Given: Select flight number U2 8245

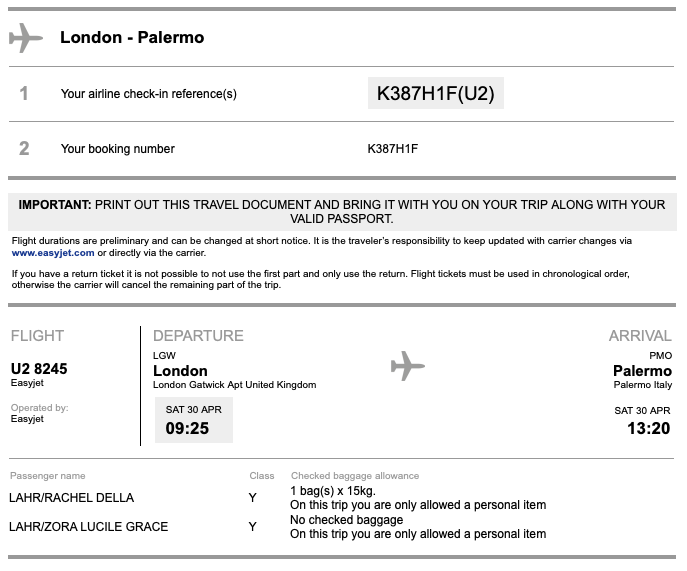Looking at the screenshot, I should pyautogui.click(x=39, y=369).
